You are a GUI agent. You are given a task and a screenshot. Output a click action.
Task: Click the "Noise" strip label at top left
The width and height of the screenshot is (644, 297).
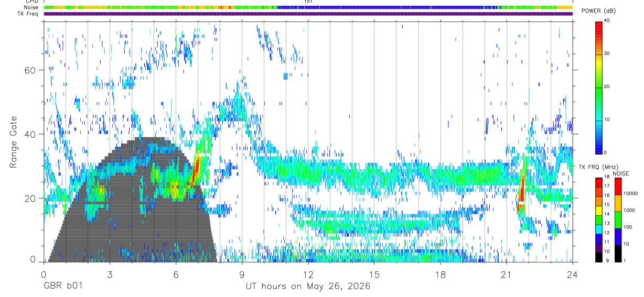[31, 8]
